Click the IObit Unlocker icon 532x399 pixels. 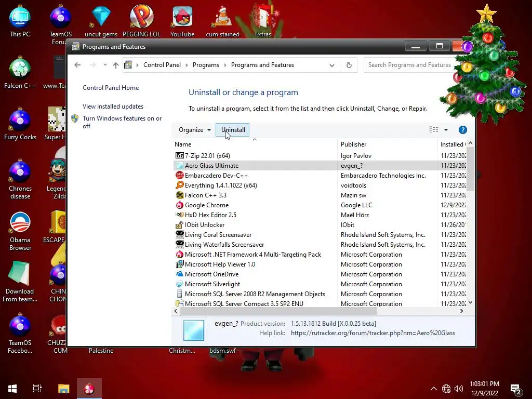click(x=179, y=224)
